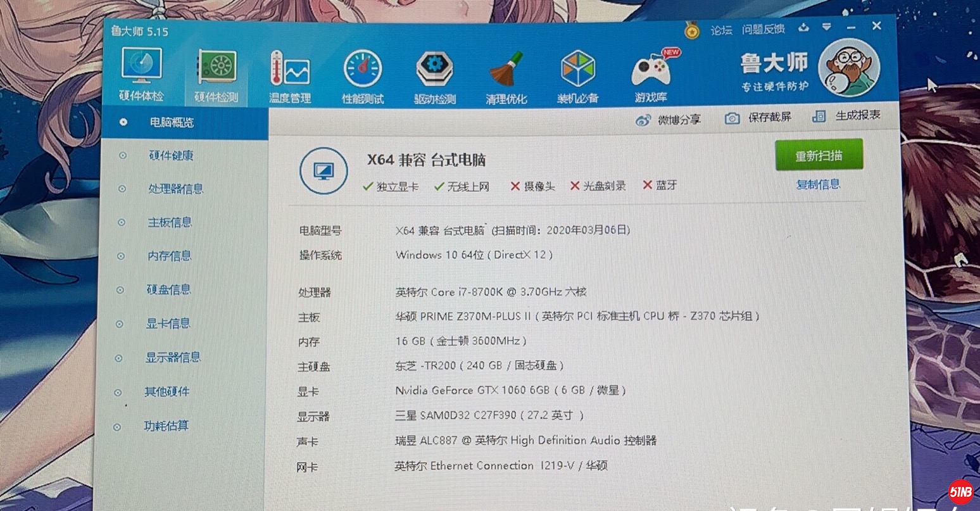Click the text Windows 10 64位 ( DirectX 12 )
This screenshot has height=511, width=980.
click(474, 255)
